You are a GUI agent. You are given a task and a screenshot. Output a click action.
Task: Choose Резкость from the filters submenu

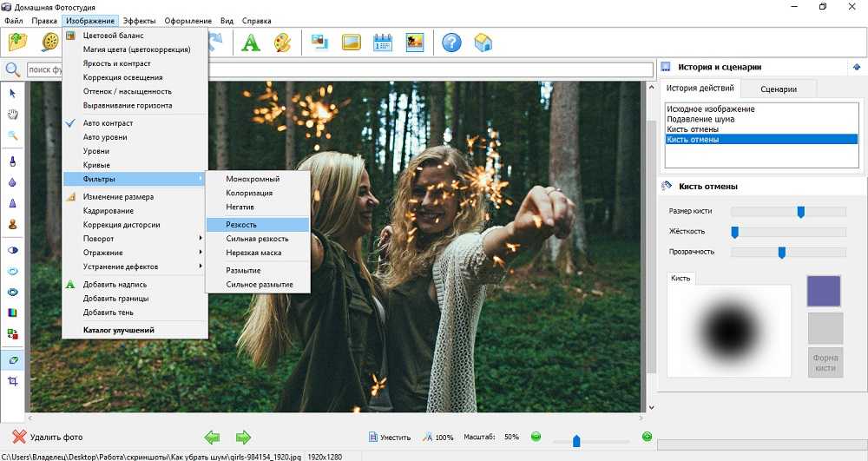tap(241, 224)
